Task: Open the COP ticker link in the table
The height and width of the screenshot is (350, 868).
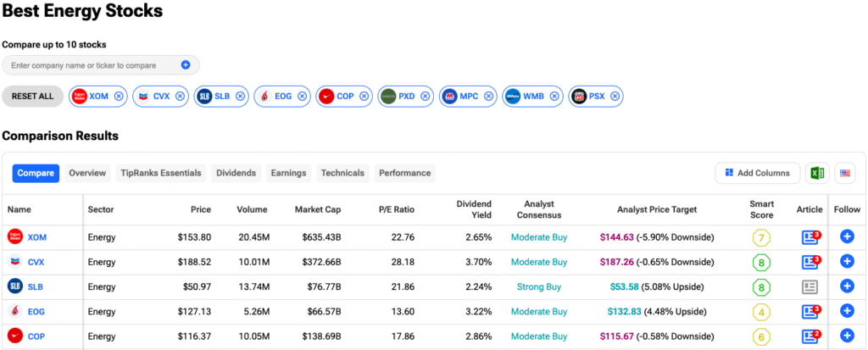Action: click(x=36, y=336)
